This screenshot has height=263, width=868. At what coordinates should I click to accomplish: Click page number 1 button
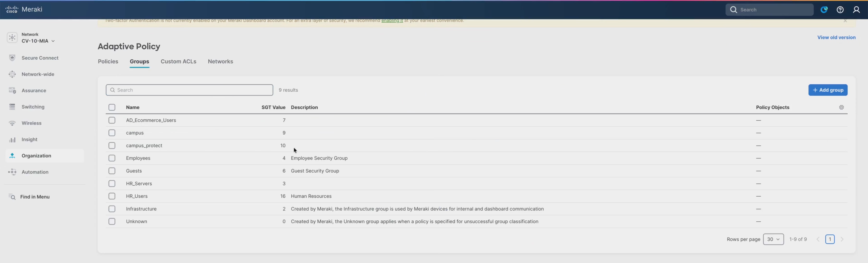(830, 239)
